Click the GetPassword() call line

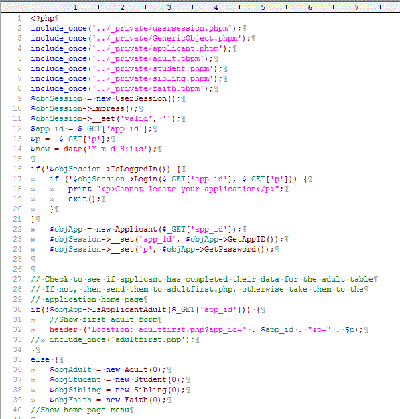[164, 249]
